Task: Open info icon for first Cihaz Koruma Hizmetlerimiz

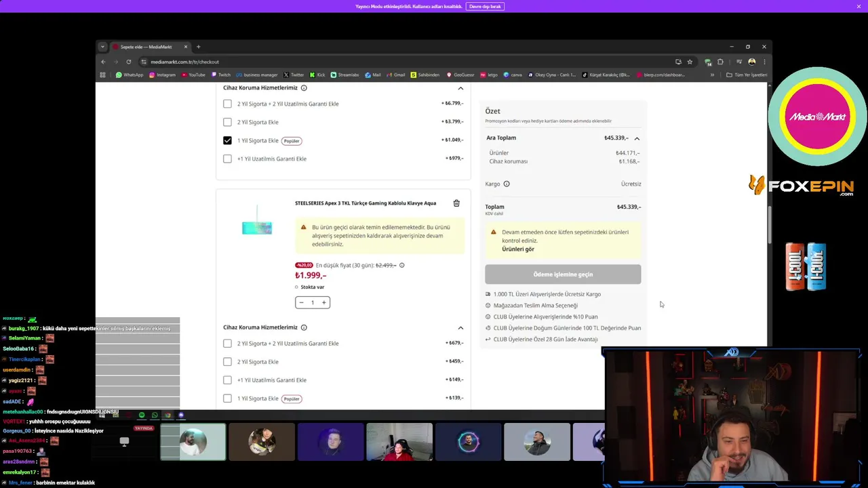Action: tap(304, 88)
